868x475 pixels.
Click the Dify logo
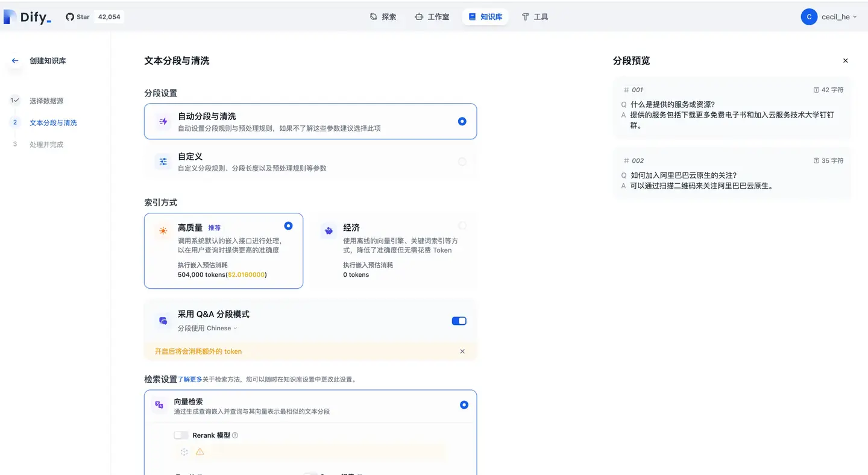[27, 16]
